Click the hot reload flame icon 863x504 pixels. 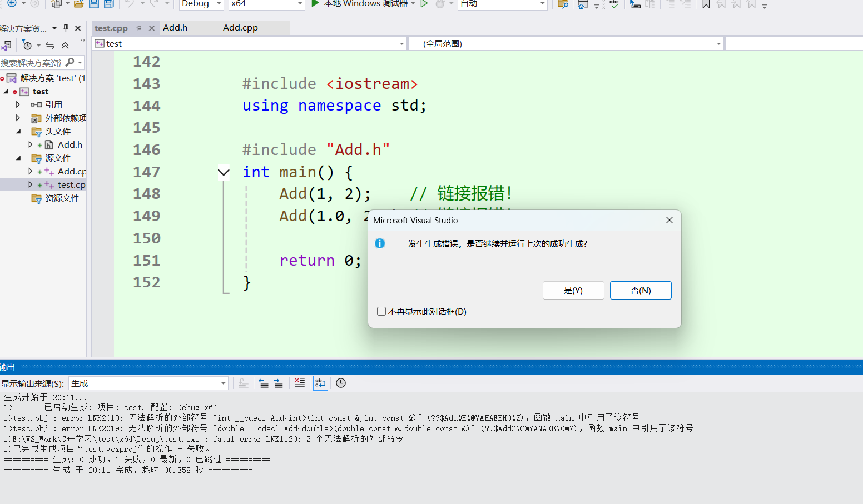(x=440, y=4)
